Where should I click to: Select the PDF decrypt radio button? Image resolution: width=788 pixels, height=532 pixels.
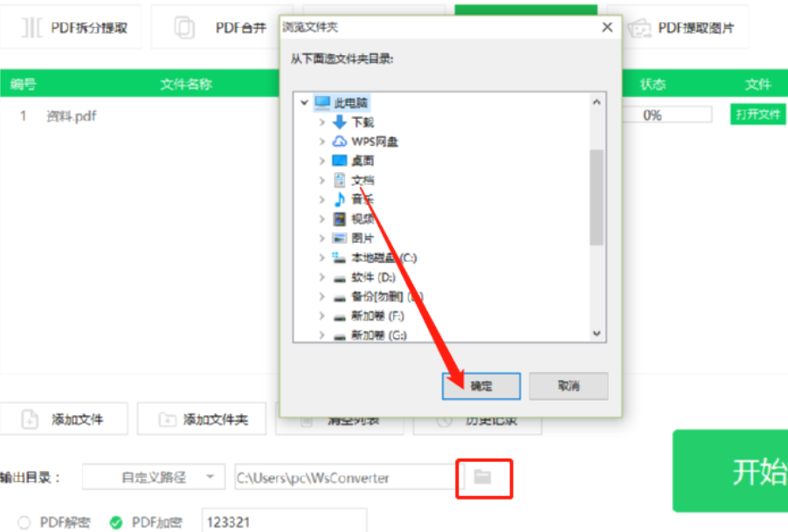24,522
